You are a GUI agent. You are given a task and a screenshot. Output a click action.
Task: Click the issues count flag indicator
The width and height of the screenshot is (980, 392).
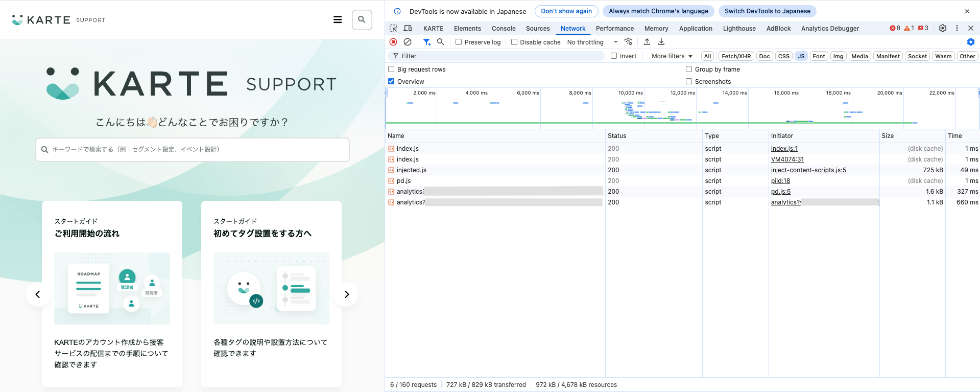click(923, 28)
